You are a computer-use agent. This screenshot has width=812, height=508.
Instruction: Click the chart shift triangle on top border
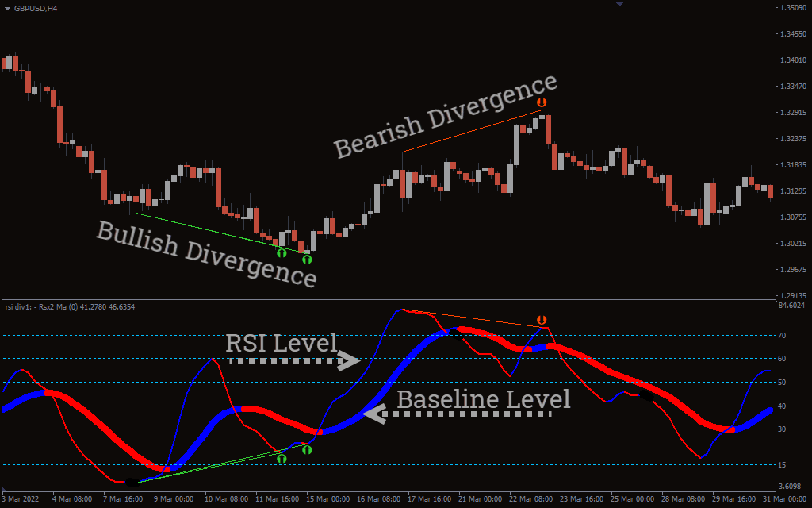click(x=619, y=4)
